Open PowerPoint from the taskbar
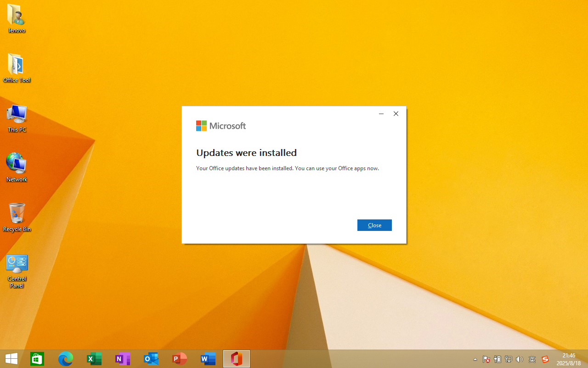The height and width of the screenshot is (368, 588). pos(180,359)
